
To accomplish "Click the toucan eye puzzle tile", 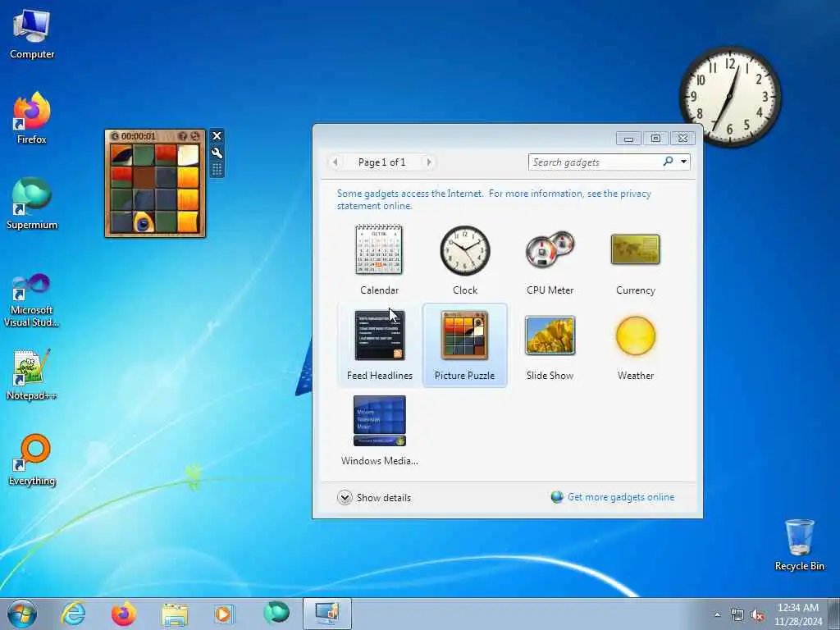I will click(x=144, y=223).
